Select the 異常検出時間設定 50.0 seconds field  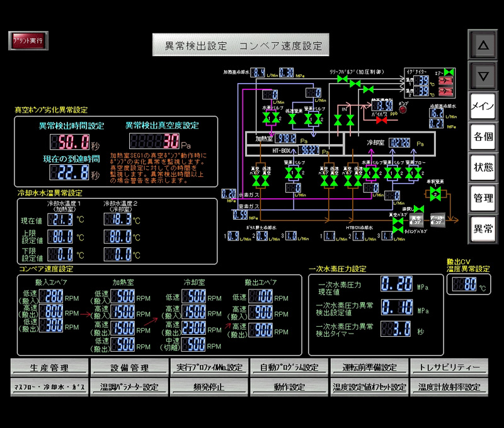point(74,141)
